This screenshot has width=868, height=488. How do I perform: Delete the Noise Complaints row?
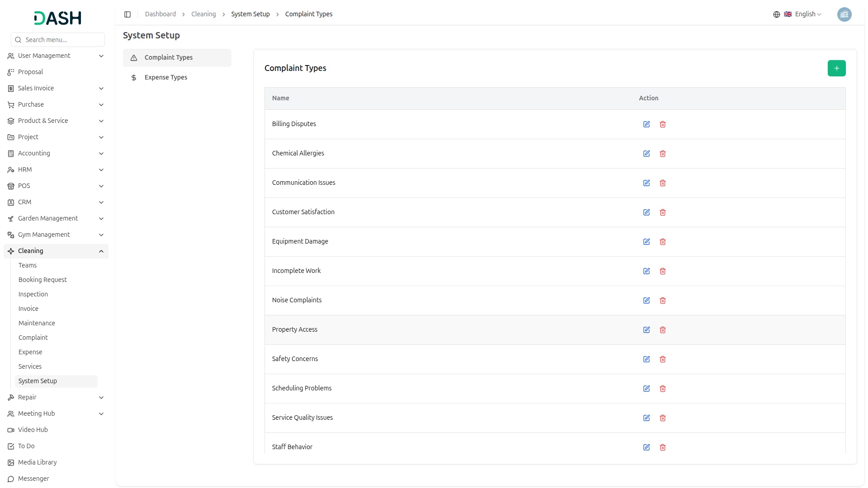click(x=663, y=300)
